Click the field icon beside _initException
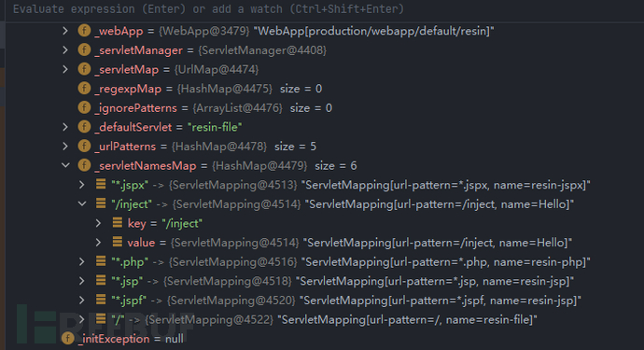The height and width of the screenshot is (350, 644). pyautogui.click(x=68, y=339)
